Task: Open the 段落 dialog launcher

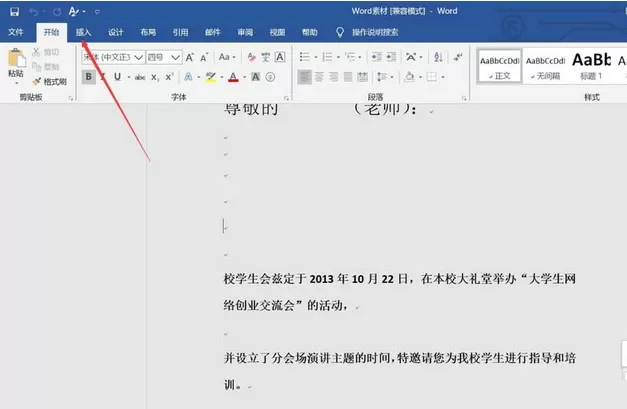Action: [x=464, y=98]
